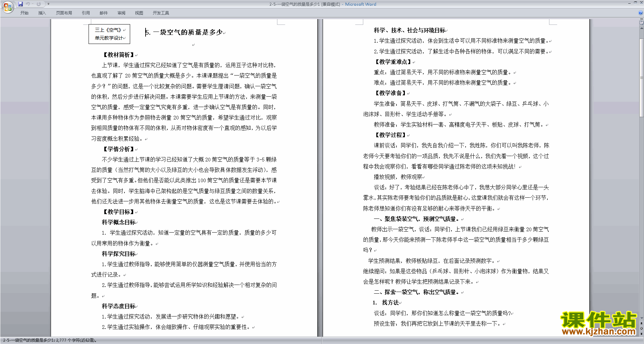Click heading 一、聚焦袋装空气，预测空气质量

point(418,219)
